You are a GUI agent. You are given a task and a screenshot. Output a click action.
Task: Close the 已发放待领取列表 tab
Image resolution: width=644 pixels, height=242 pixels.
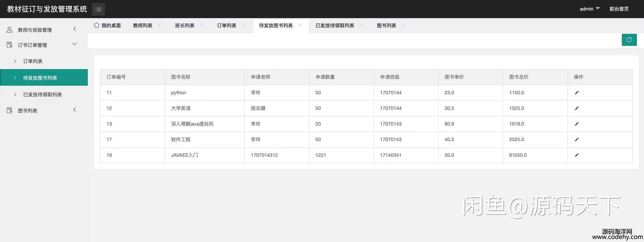(x=361, y=25)
